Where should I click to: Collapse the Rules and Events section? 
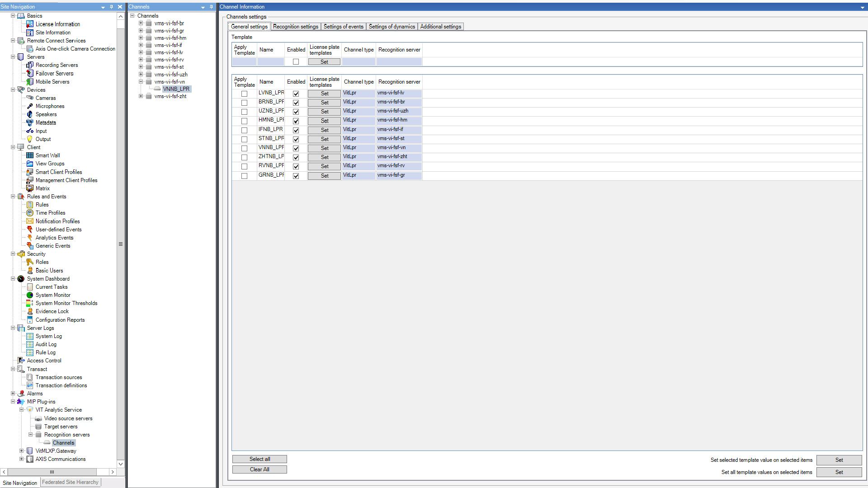coord(13,197)
